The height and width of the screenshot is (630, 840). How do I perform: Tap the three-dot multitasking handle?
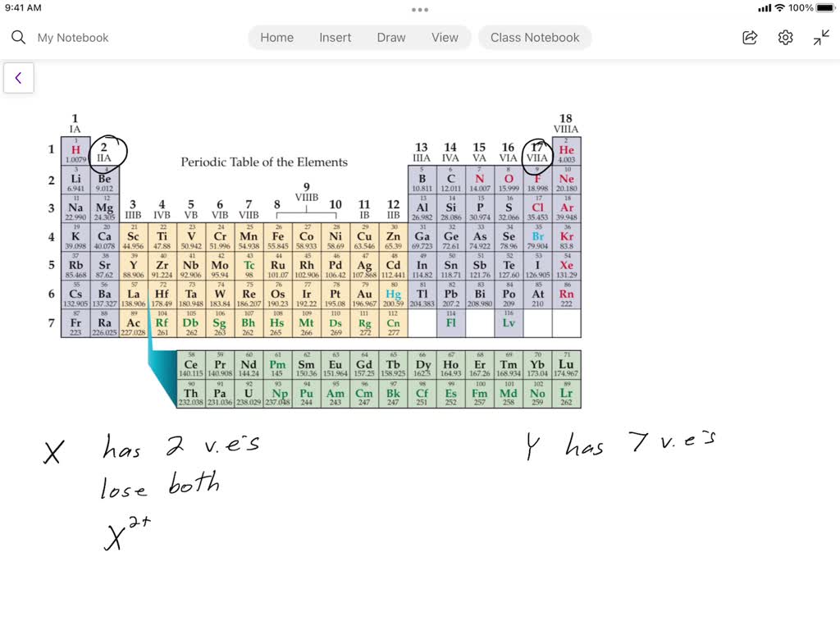coord(420,10)
